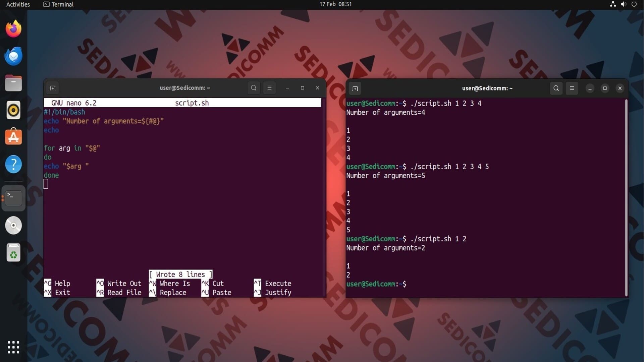Click search icon in right terminal header
The image size is (644, 362).
coord(556,88)
